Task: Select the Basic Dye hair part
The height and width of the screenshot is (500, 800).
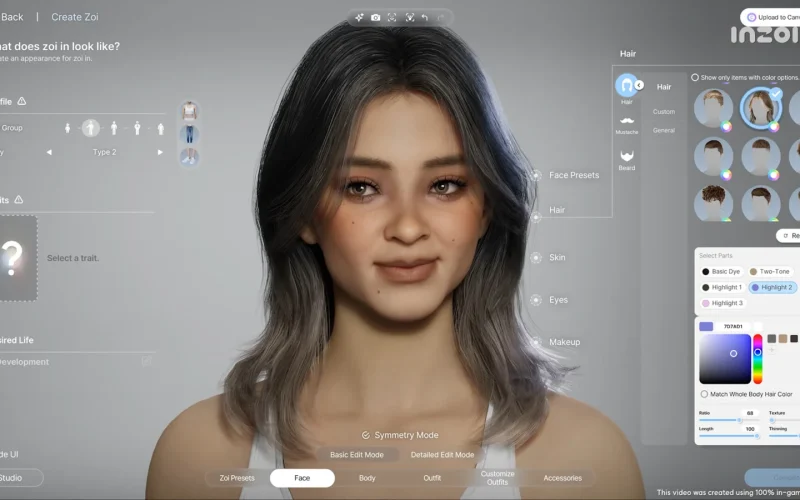Action: 721,271
